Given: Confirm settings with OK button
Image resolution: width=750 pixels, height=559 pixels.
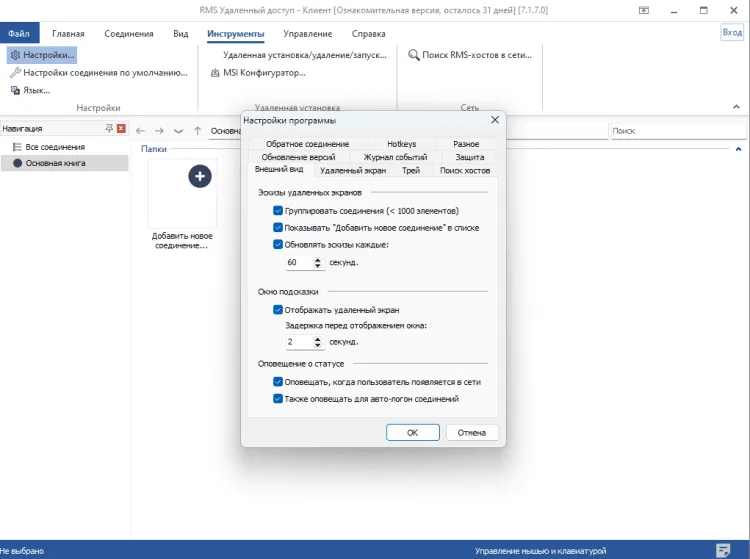Looking at the screenshot, I should (x=412, y=432).
